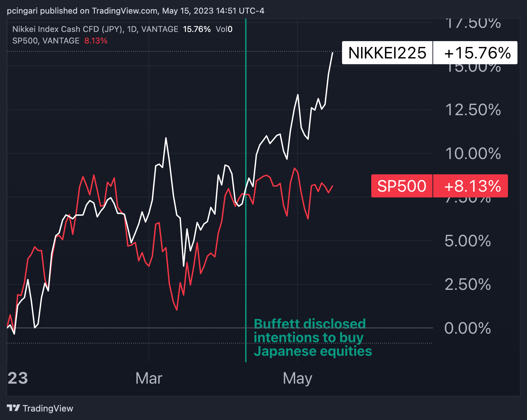Click the 23 year label on time axis
This screenshot has height=420, width=527.
[18, 378]
